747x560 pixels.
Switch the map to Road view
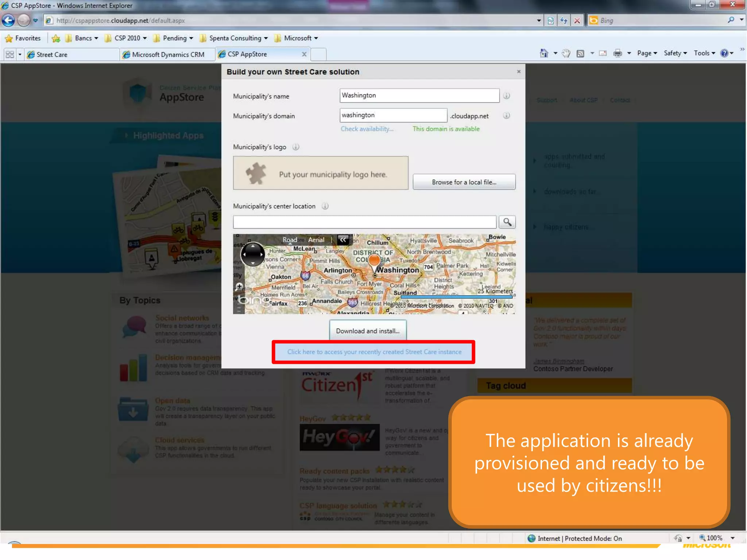pos(290,240)
